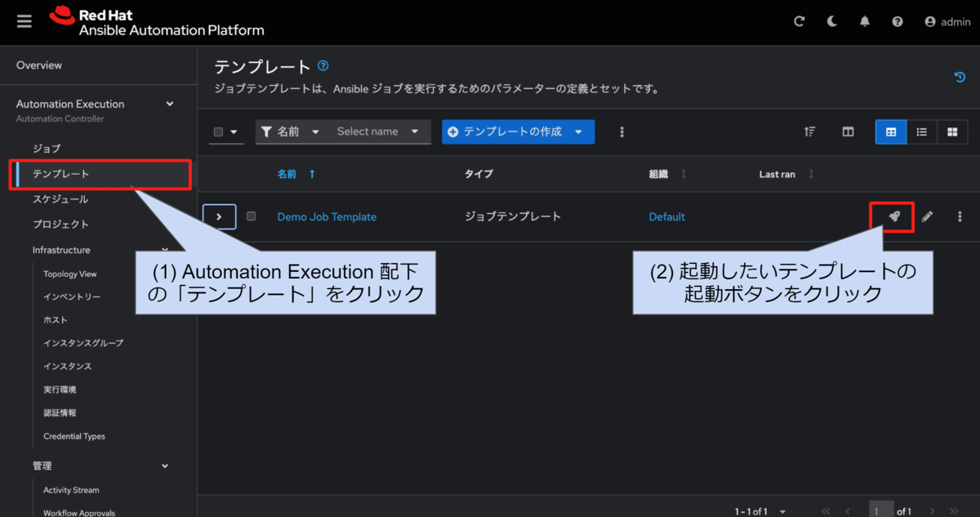Switch theme with the moon icon
Viewport: 980px width, 517px height.
coord(832,22)
